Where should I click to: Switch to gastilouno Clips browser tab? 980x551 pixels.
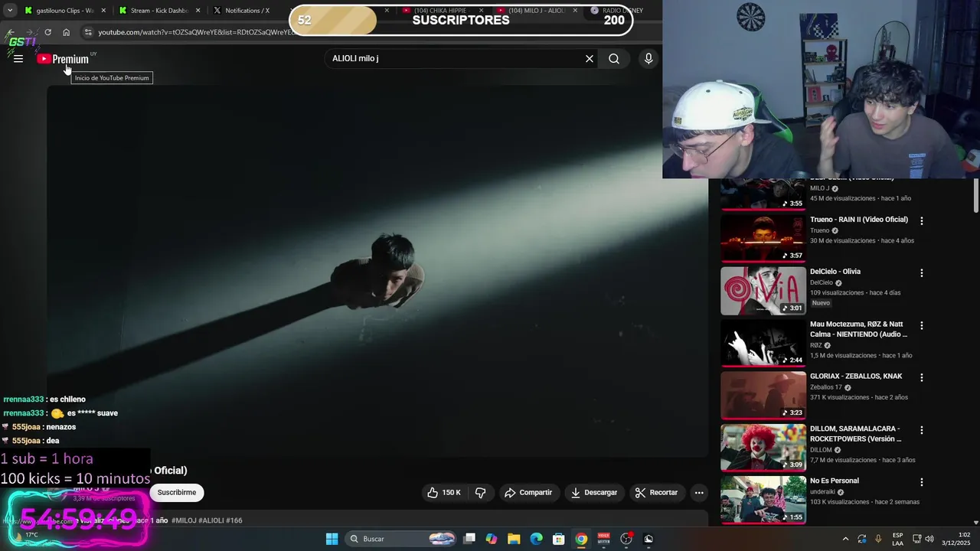click(x=64, y=11)
